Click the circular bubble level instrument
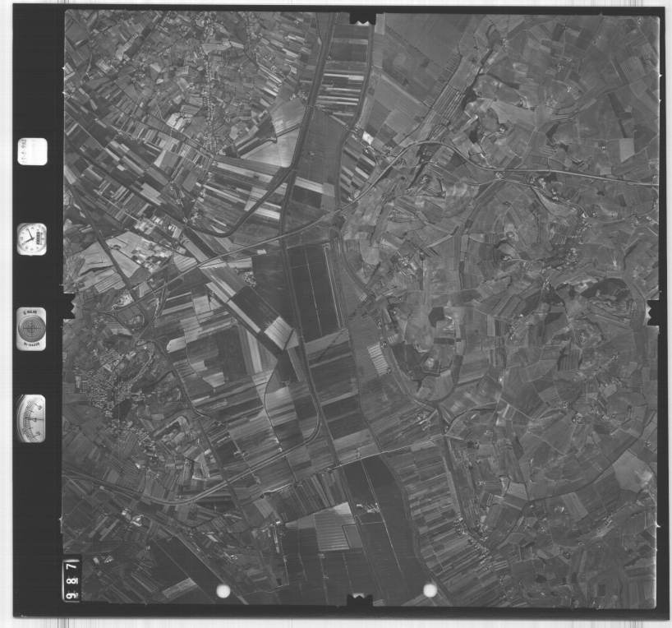Image resolution: width=672 pixels, height=628 pixels. click(31, 328)
